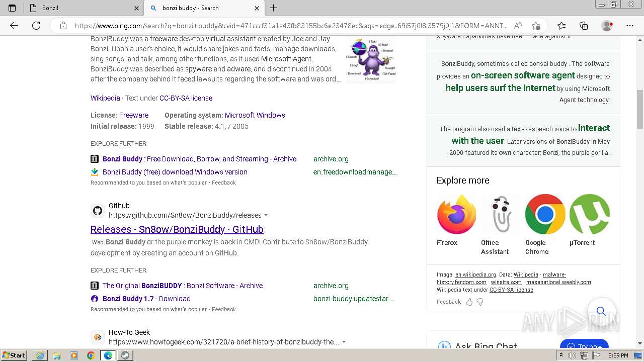Show hidden system tray icons arrow

tap(561, 355)
